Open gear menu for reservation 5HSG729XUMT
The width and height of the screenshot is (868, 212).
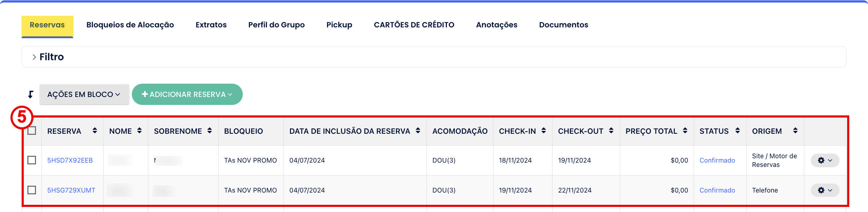click(825, 190)
